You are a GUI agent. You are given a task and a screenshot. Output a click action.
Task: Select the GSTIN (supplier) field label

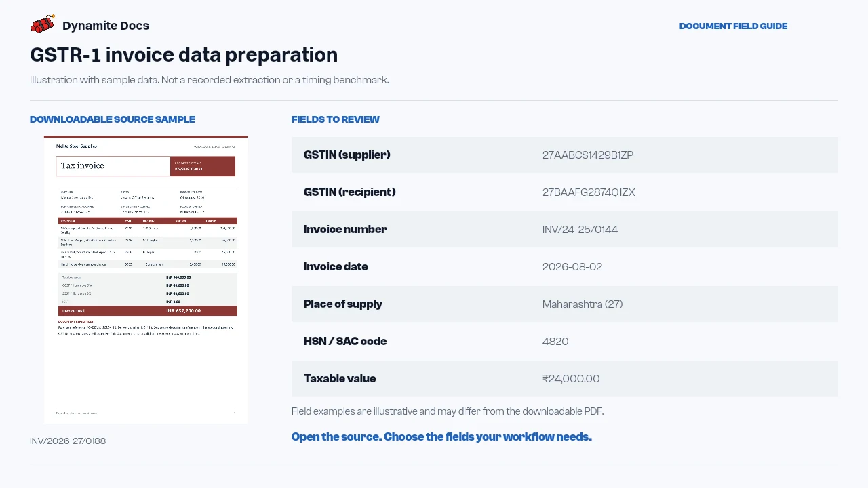[347, 155]
